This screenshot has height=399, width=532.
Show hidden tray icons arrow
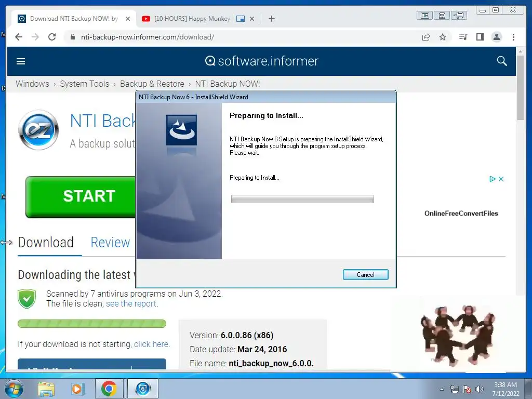(x=442, y=389)
